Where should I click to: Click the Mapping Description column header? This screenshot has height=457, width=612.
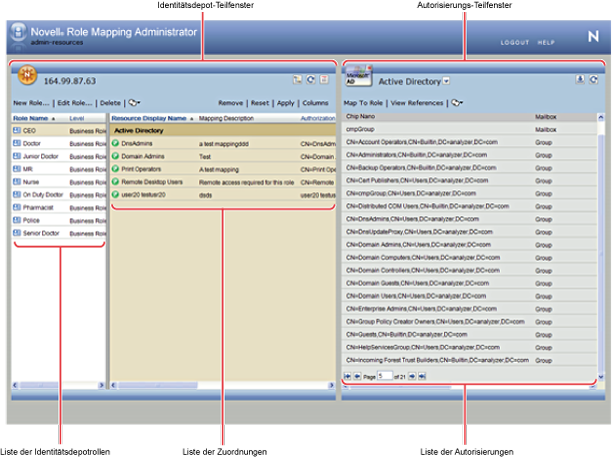click(x=226, y=118)
